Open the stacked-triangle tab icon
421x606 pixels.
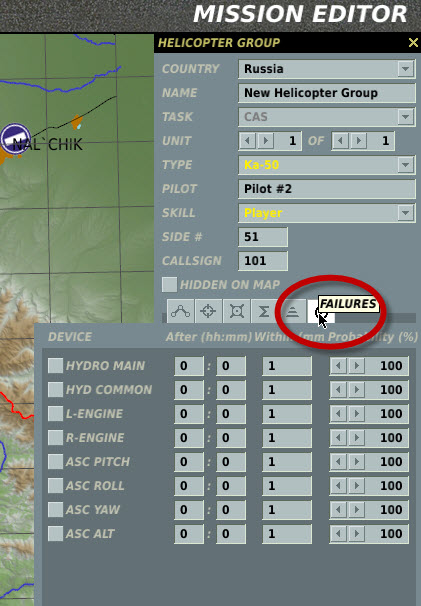tap(292, 311)
